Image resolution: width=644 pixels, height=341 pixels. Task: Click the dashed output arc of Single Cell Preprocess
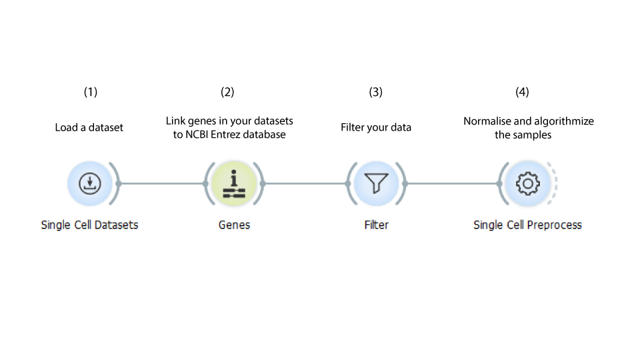pyautogui.click(x=555, y=183)
